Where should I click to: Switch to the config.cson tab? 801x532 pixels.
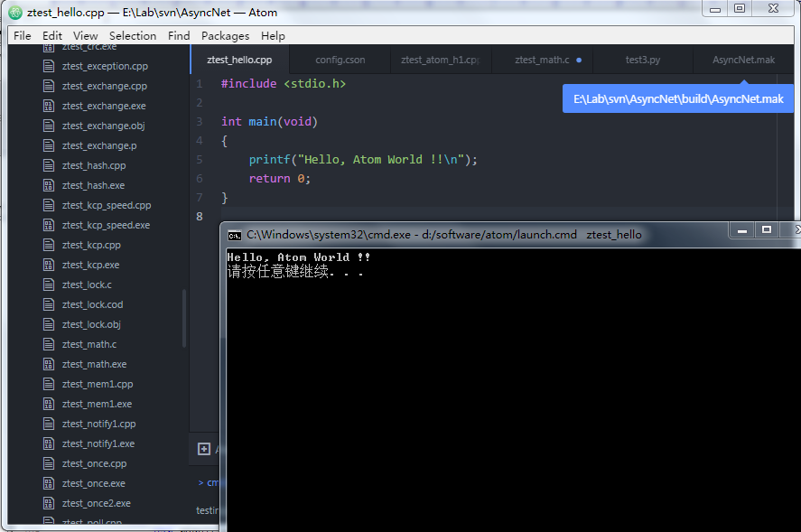[340, 60]
